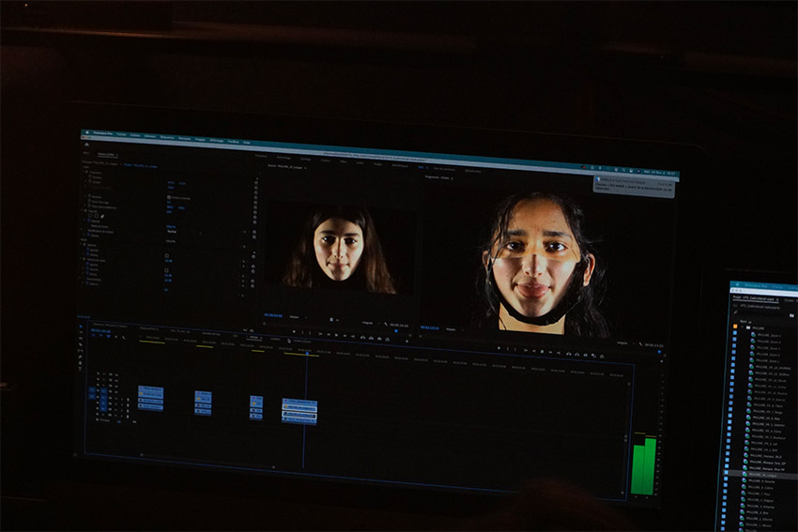Open the Séquence menu
This screenshot has height=532, width=798.
click(x=167, y=137)
